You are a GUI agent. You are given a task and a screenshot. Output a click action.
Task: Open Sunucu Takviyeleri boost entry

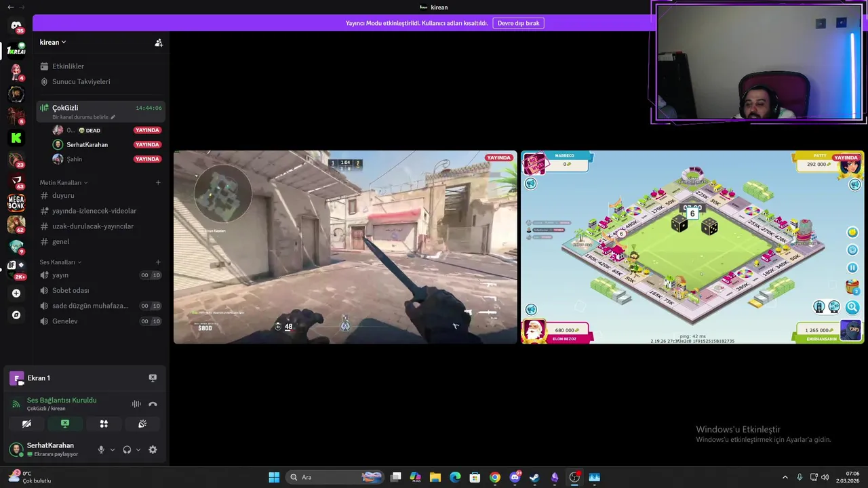tap(100, 81)
